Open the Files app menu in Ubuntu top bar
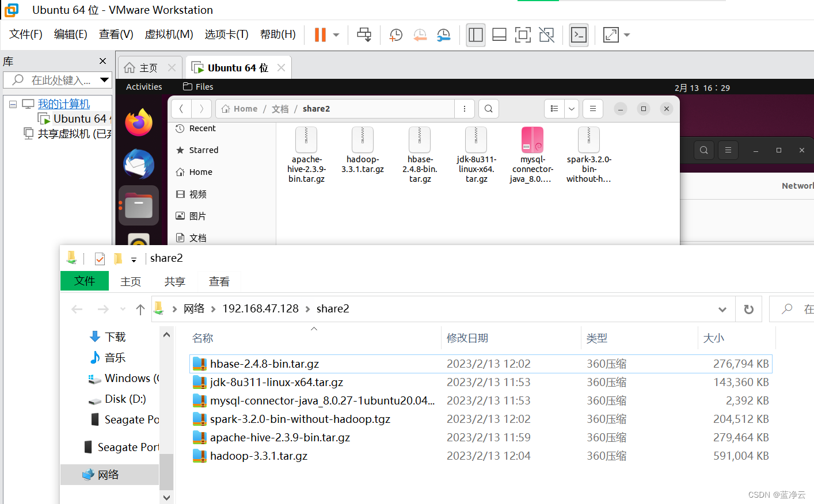 [x=198, y=87]
